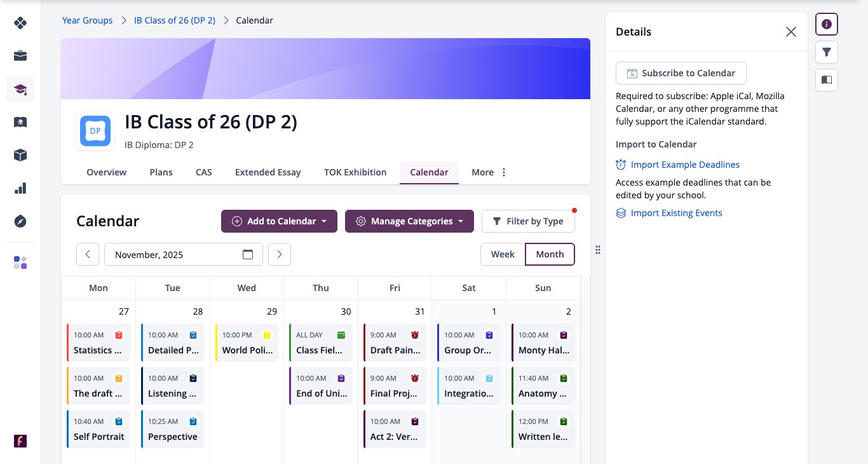868x464 pixels.
Task: Click Subscribe to Calendar button
Action: point(681,73)
